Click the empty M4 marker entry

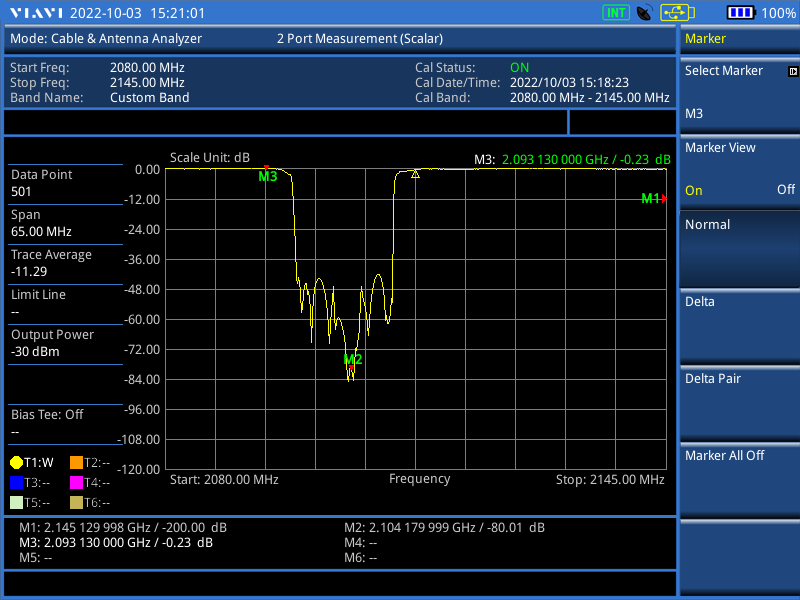coord(360,542)
